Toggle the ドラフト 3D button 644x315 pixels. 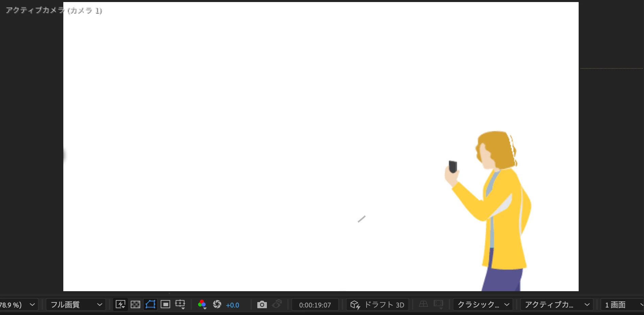pyautogui.click(x=377, y=305)
